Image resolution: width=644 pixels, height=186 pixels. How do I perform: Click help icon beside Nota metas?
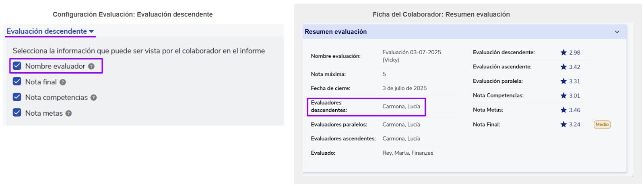tap(68, 113)
